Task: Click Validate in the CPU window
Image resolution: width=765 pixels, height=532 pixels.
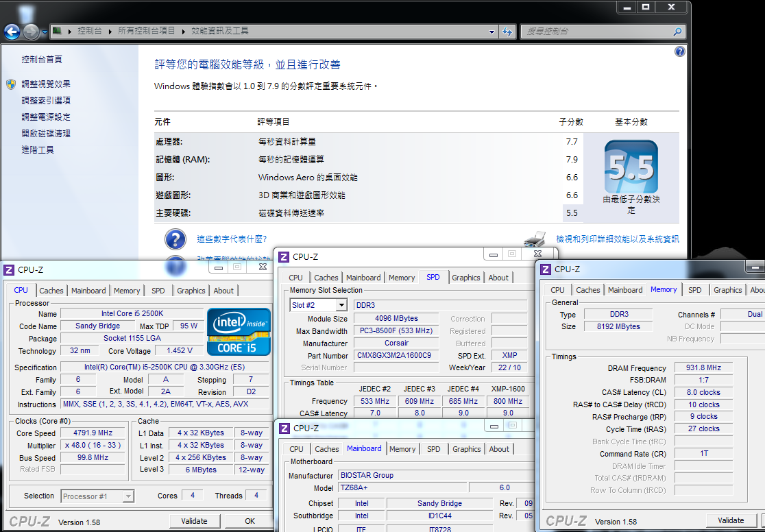Action: coord(194,521)
